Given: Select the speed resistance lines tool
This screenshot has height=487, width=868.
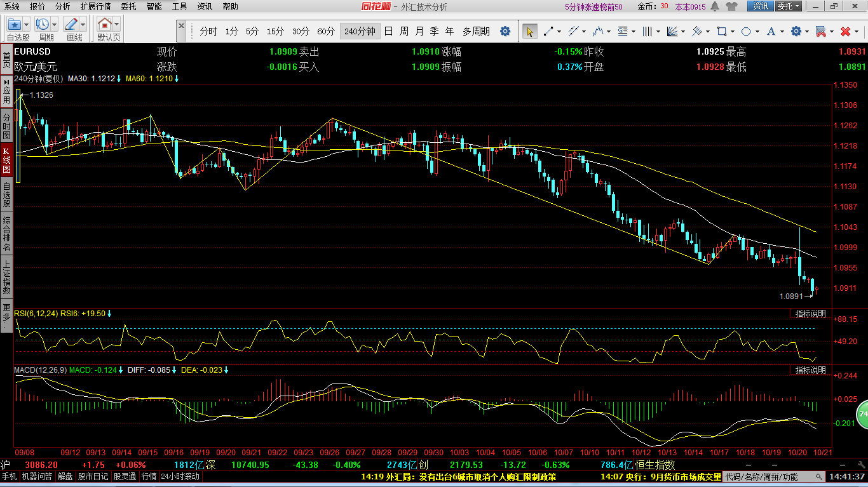Looking at the screenshot, I should [x=696, y=31].
